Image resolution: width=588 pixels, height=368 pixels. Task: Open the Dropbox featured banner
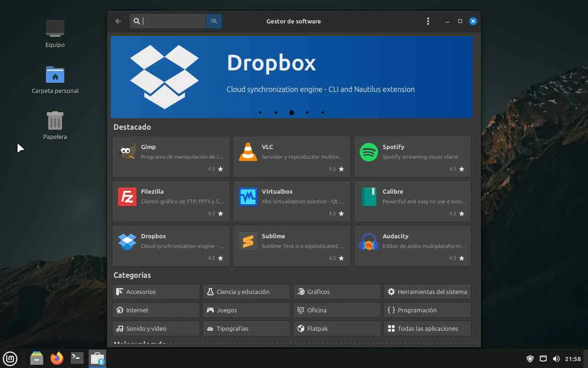click(x=292, y=77)
